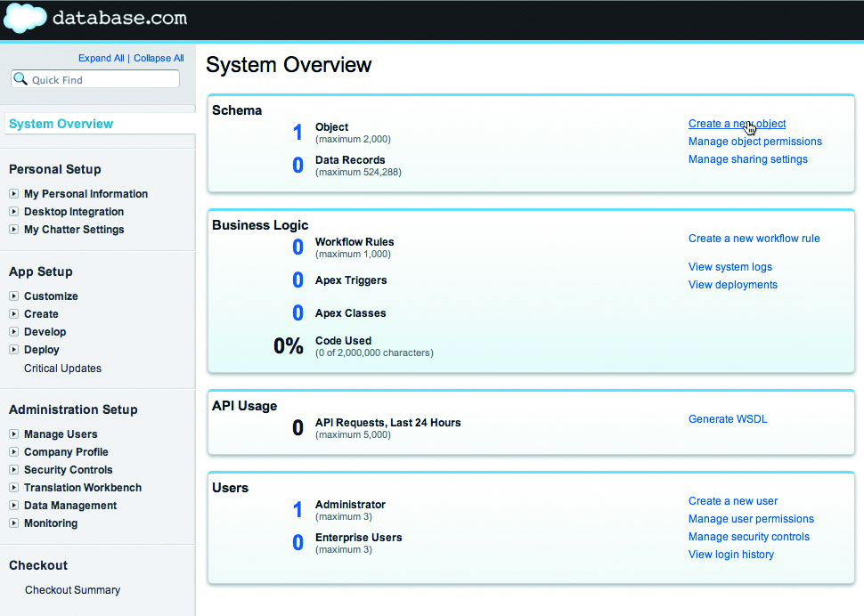Screen dimensions: 864x616
Task: Click View login history link
Action: (x=731, y=555)
